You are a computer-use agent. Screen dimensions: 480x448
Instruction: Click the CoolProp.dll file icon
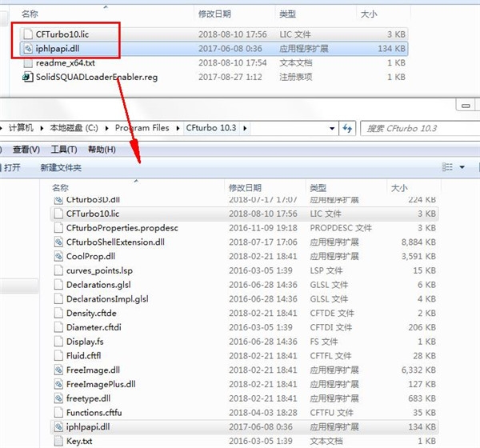[x=58, y=256]
